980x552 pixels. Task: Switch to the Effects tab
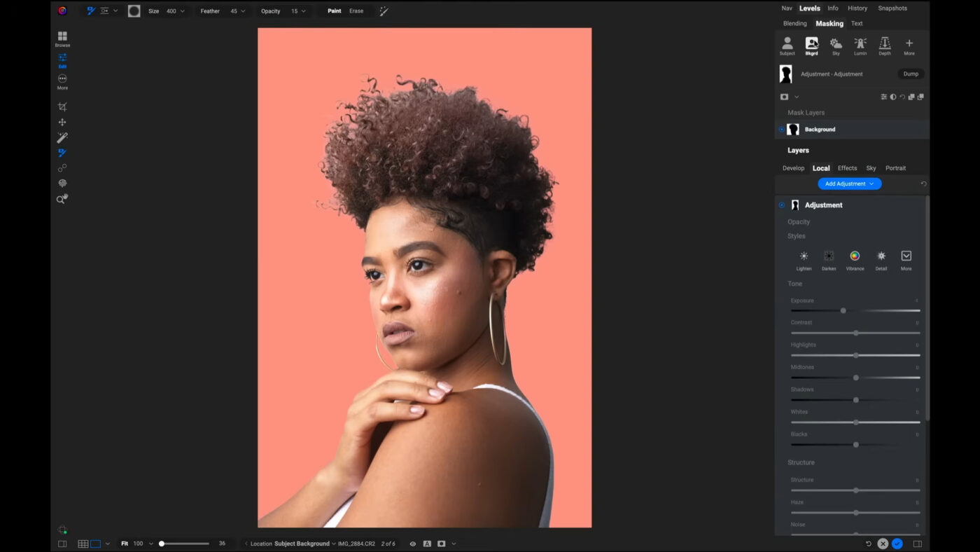(847, 168)
